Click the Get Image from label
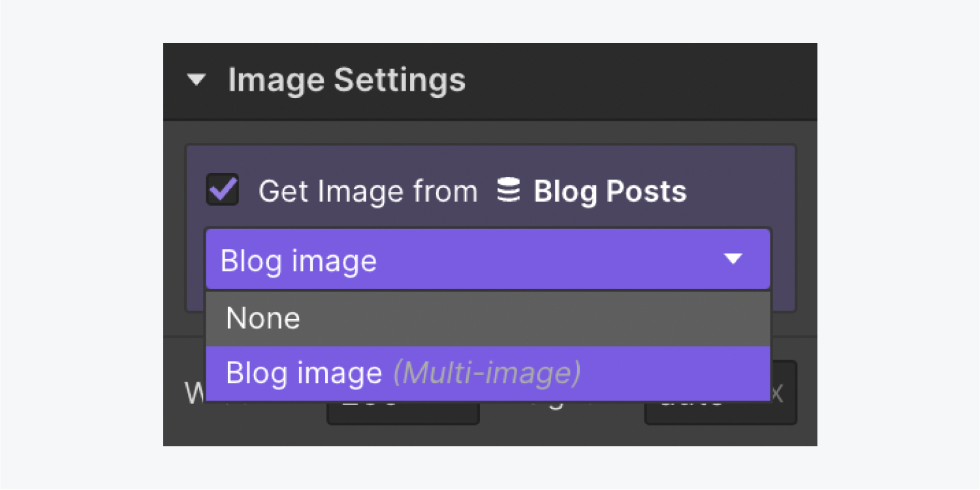The image size is (980, 490). click(368, 191)
